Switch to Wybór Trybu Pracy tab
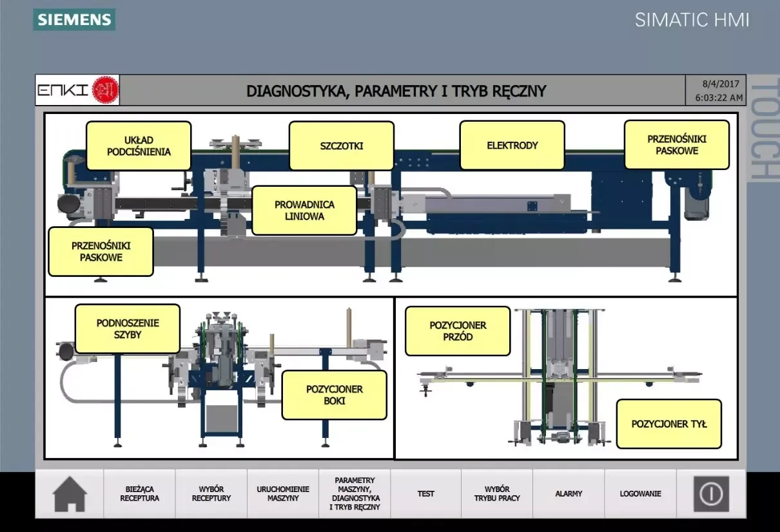 [x=497, y=494]
